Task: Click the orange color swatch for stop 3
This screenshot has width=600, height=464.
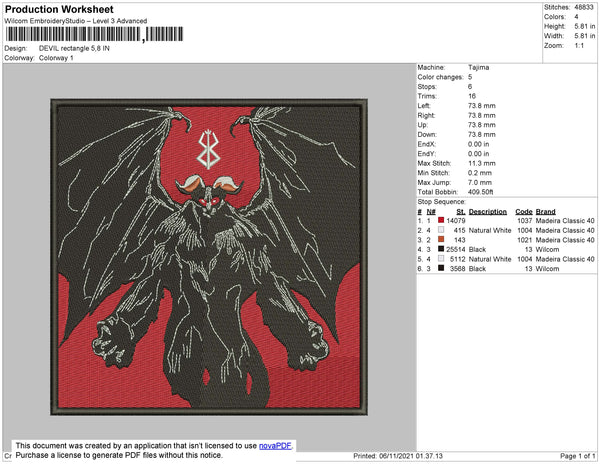Action: point(441,239)
